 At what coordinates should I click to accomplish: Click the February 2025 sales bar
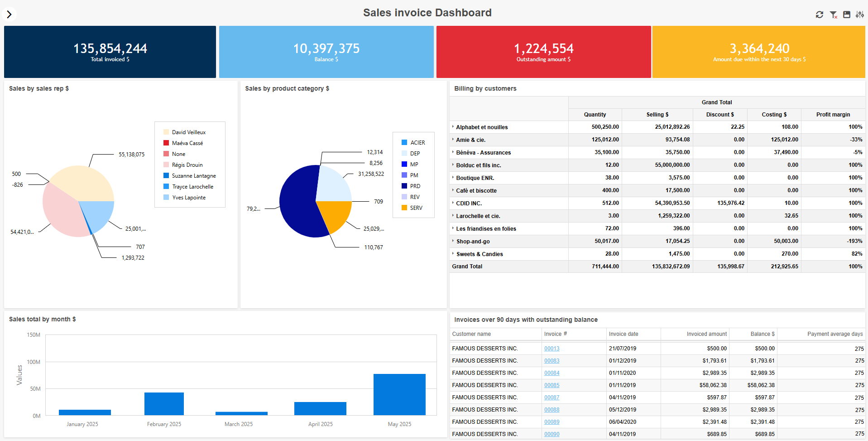164,403
